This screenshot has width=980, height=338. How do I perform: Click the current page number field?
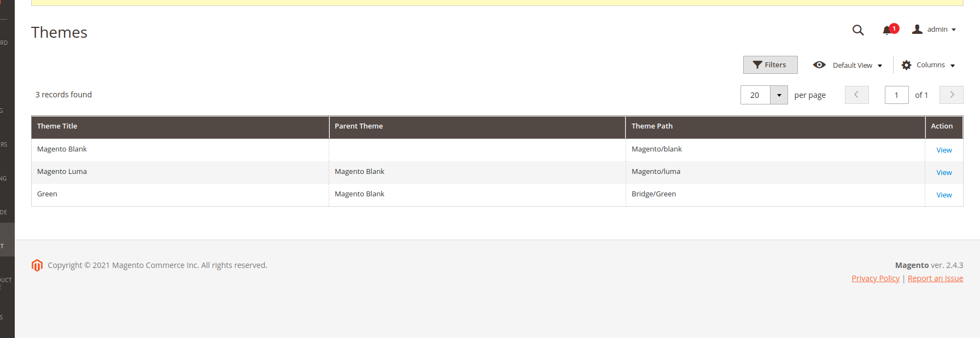pos(897,95)
